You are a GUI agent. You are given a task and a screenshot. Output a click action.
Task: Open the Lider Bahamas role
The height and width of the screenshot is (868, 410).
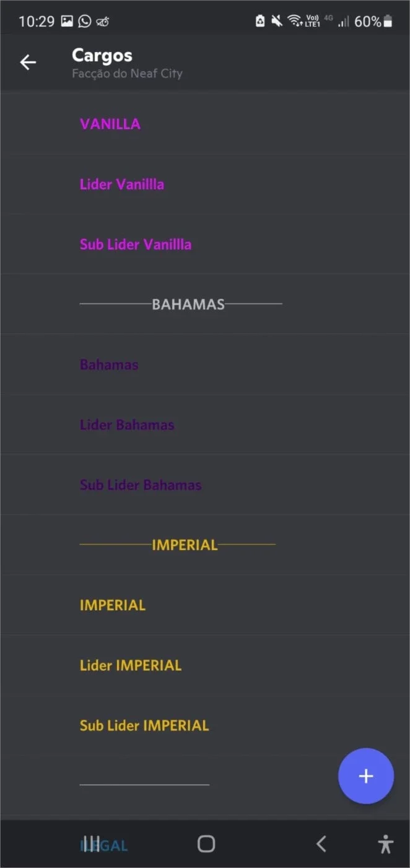coord(205,425)
